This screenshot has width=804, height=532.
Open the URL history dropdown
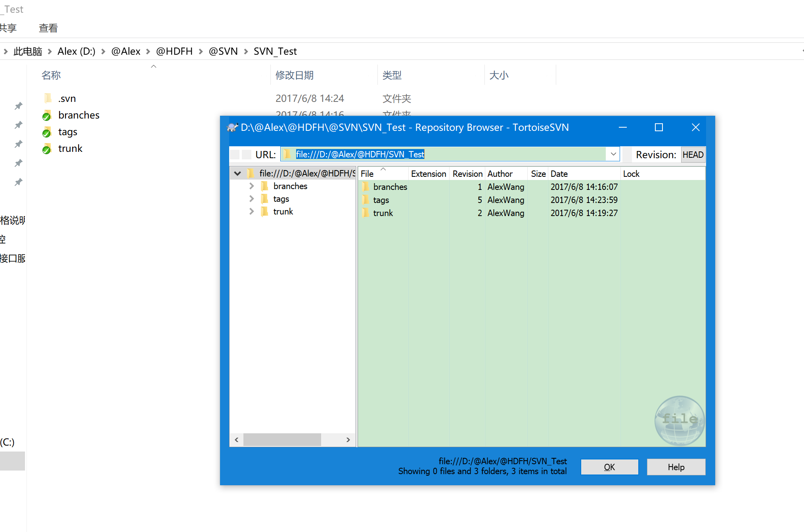[613, 154]
